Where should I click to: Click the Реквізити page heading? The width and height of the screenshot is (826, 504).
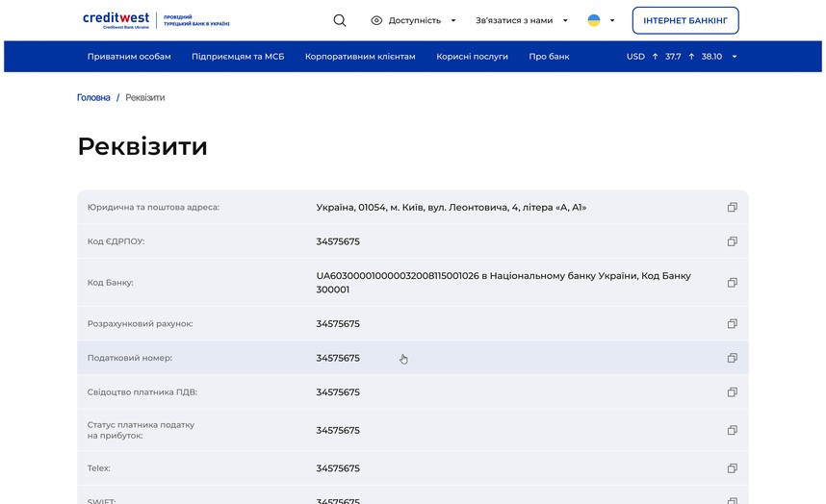pos(142,146)
